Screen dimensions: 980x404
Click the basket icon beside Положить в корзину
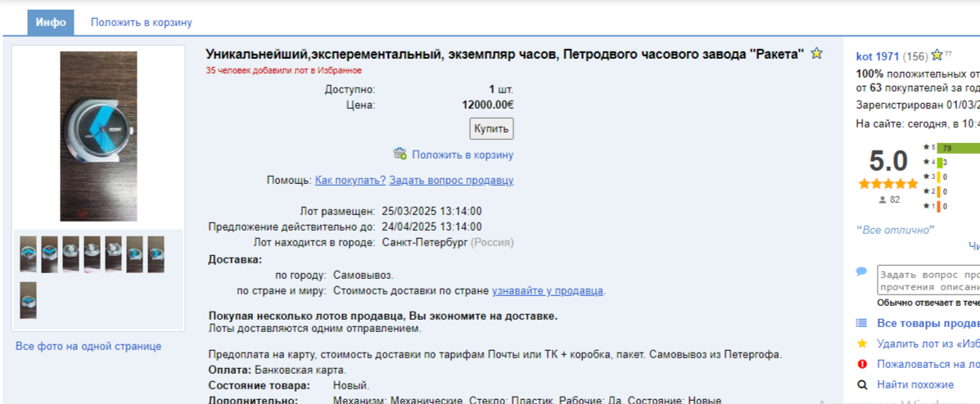point(400,154)
